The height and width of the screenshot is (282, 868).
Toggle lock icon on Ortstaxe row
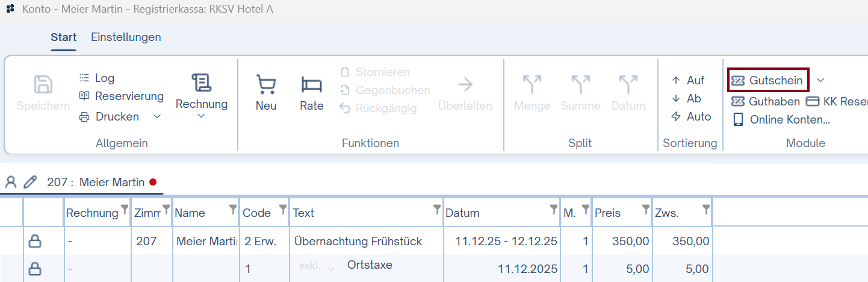[x=36, y=269]
